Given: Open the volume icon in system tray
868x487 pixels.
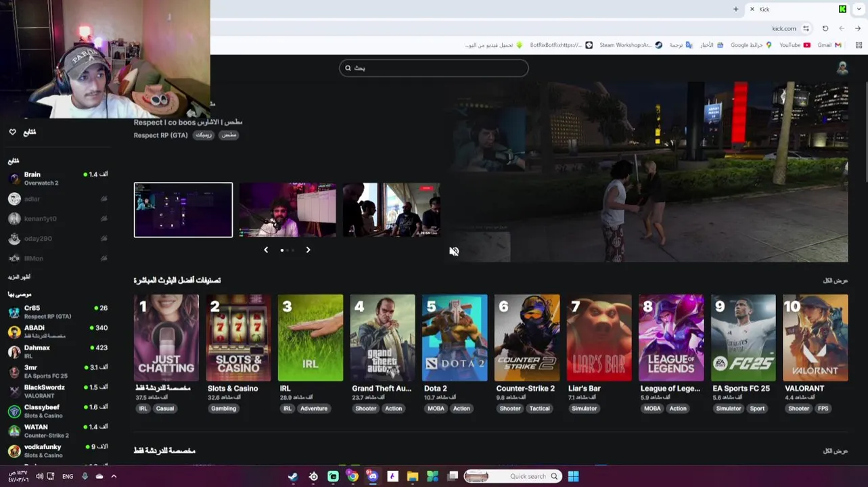Looking at the screenshot, I should pos(39,476).
